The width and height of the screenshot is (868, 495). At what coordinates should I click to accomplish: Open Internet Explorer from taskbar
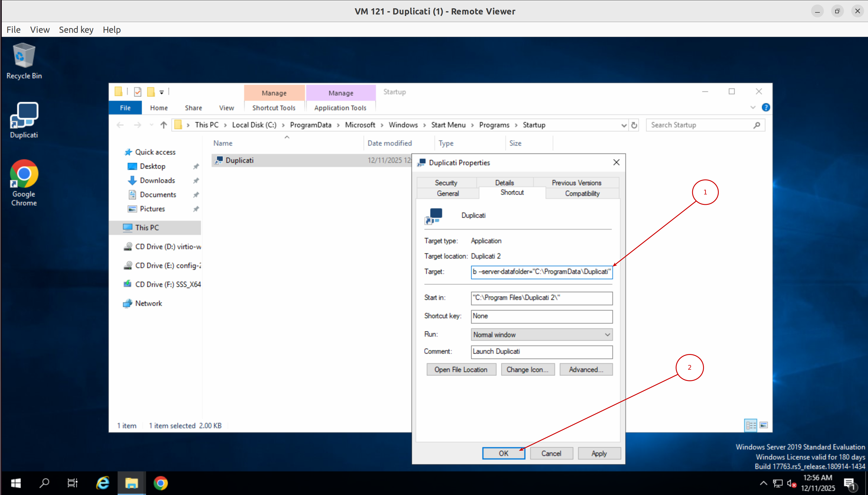tap(103, 483)
